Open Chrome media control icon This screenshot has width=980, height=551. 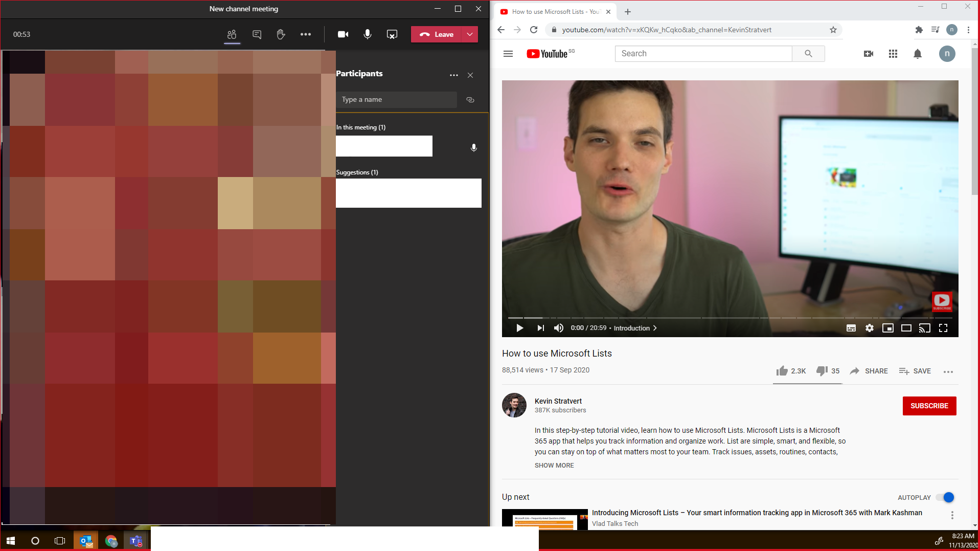point(935,30)
